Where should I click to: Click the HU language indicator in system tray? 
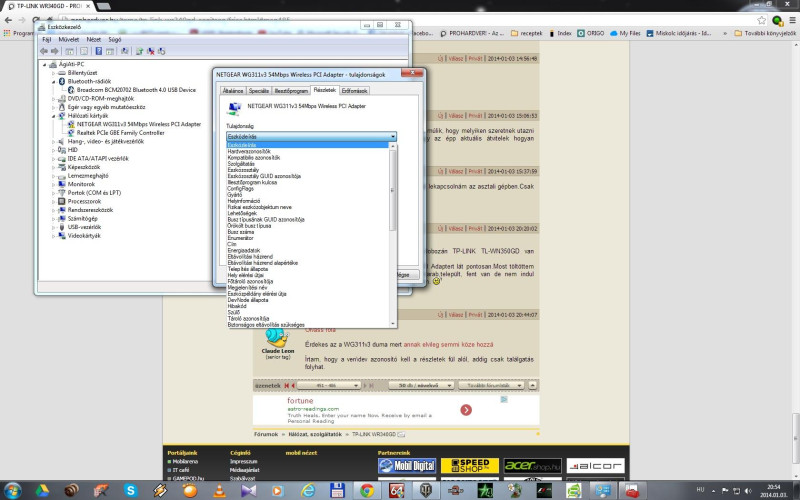[700, 490]
